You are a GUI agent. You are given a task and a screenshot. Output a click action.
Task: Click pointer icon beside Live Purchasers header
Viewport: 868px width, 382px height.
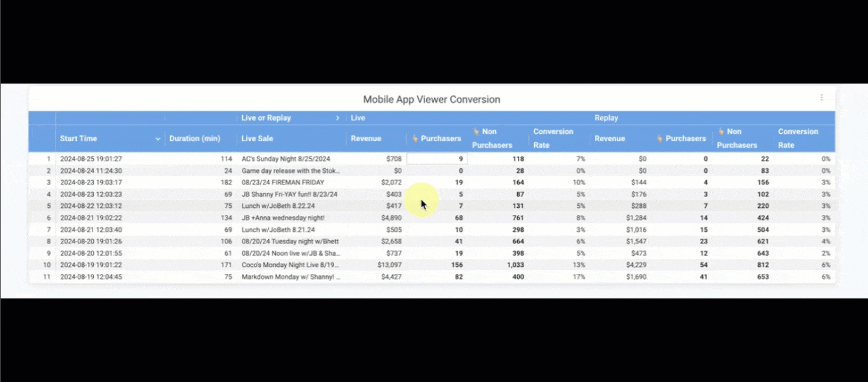click(x=415, y=139)
